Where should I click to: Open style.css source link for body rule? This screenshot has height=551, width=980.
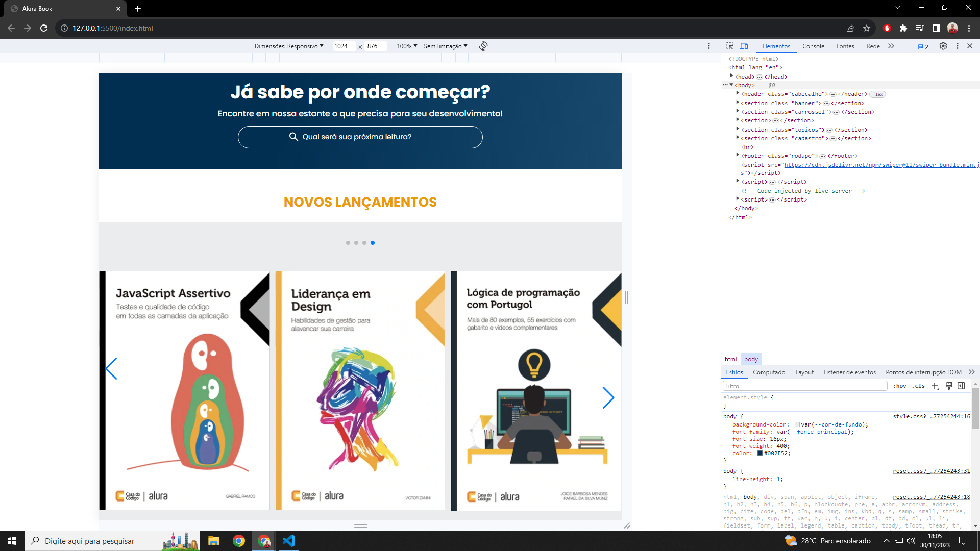pos(931,417)
